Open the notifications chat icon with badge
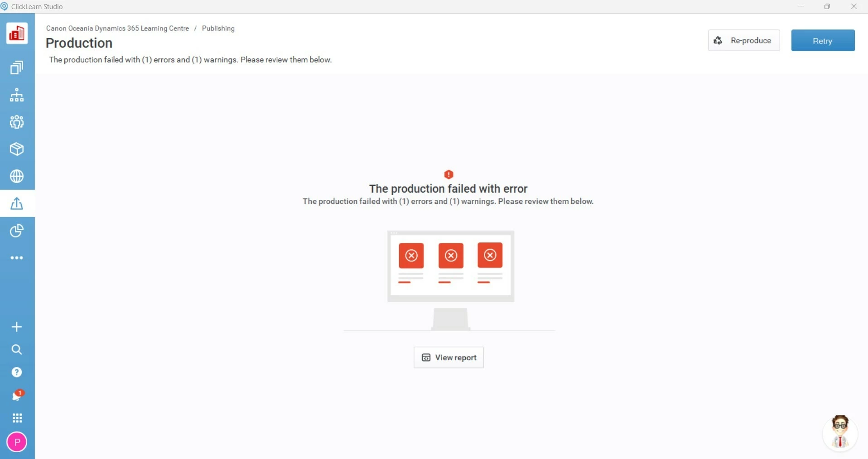The width and height of the screenshot is (868, 459). (17, 395)
